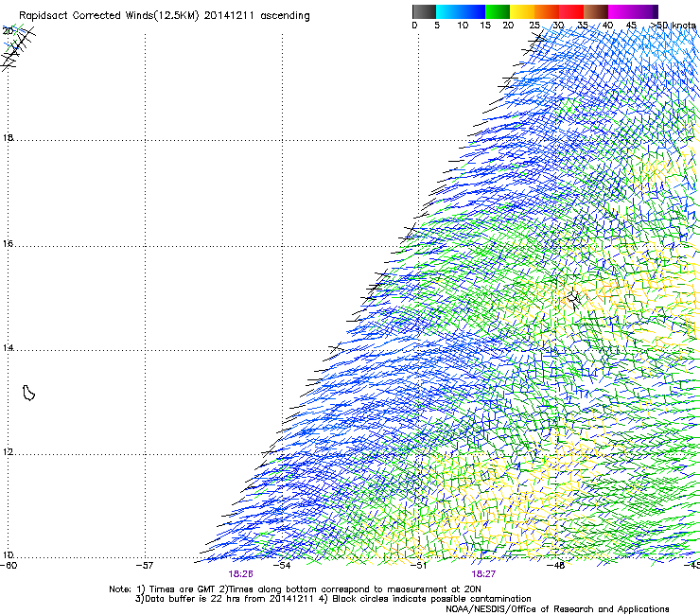
Task: Click the latitude label 16
Action: coord(8,244)
